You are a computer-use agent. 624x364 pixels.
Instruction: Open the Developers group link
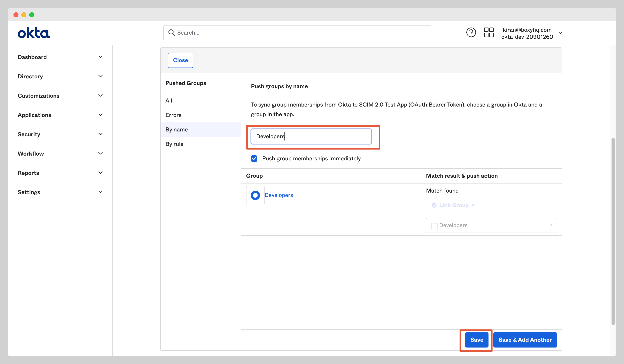click(279, 195)
